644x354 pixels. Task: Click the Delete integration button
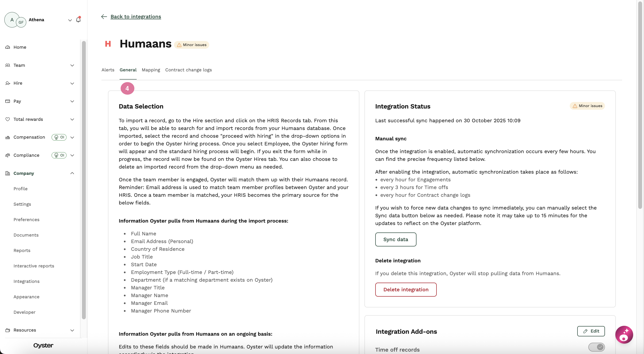click(x=406, y=289)
